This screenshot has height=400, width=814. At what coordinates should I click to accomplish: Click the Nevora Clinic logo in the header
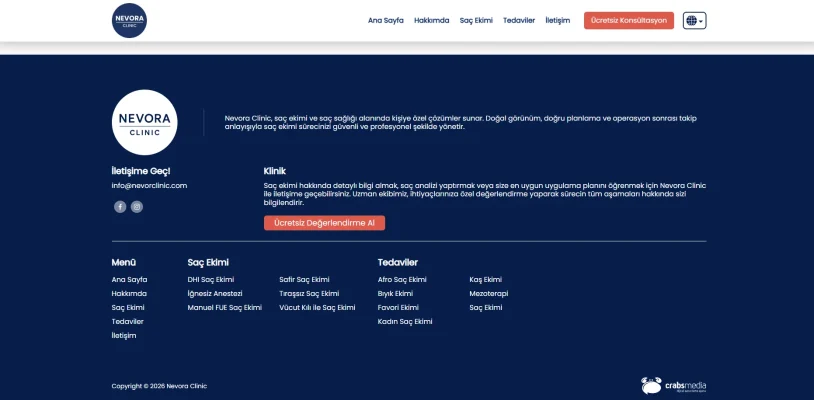pyautogui.click(x=129, y=20)
